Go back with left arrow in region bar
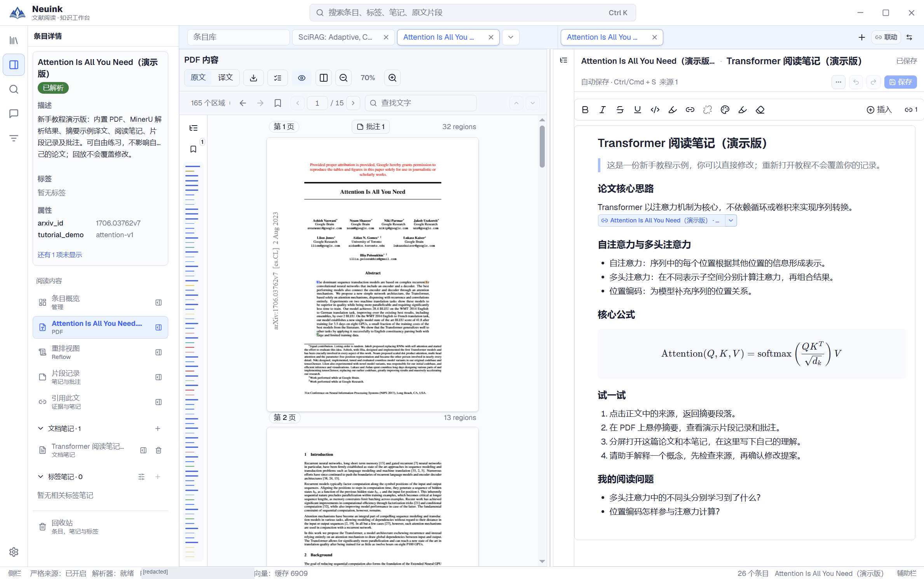 pyautogui.click(x=243, y=103)
